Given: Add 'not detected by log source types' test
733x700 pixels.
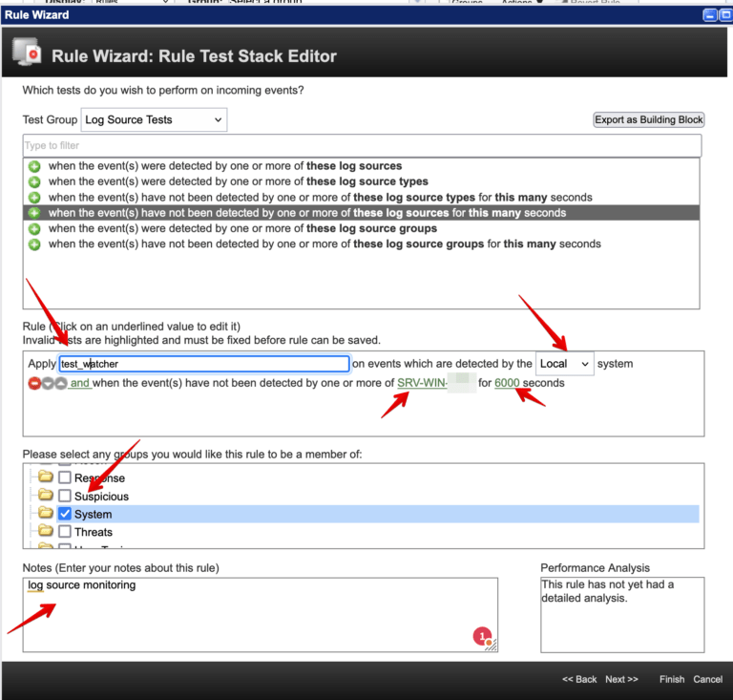Looking at the screenshot, I should pyautogui.click(x=34, y=198).
